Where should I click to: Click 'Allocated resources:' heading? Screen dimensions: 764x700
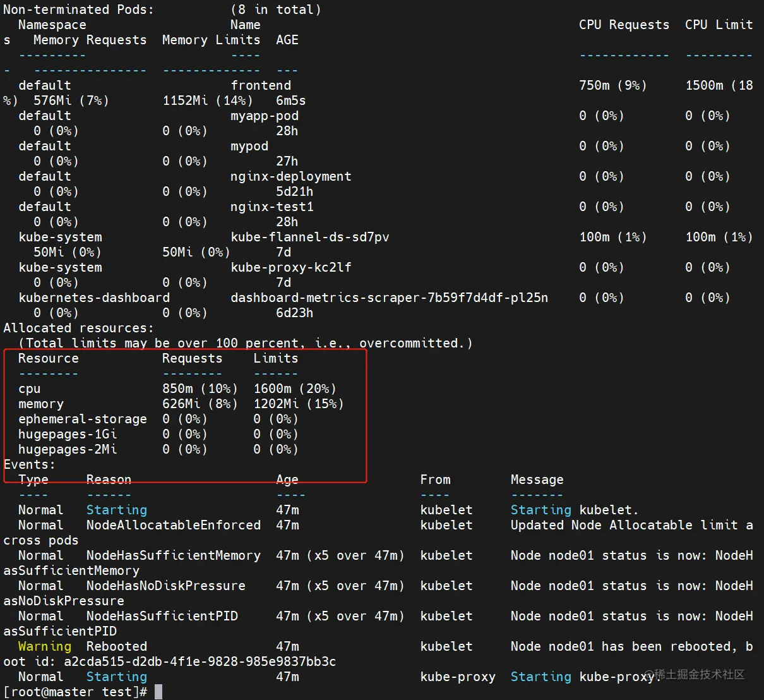(79, 328)
